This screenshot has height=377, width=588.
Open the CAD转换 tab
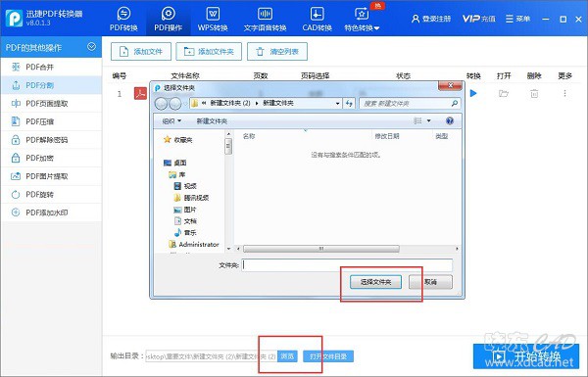317,19
